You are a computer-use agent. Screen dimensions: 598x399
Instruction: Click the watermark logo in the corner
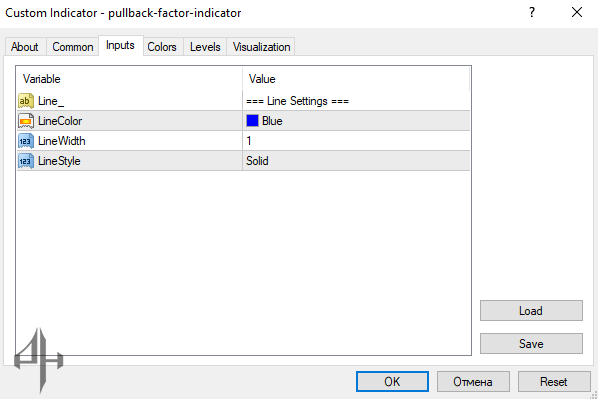[39, 360]
